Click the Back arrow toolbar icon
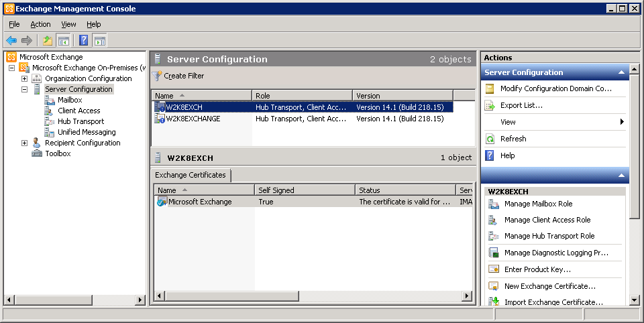 tap(11, 40)
